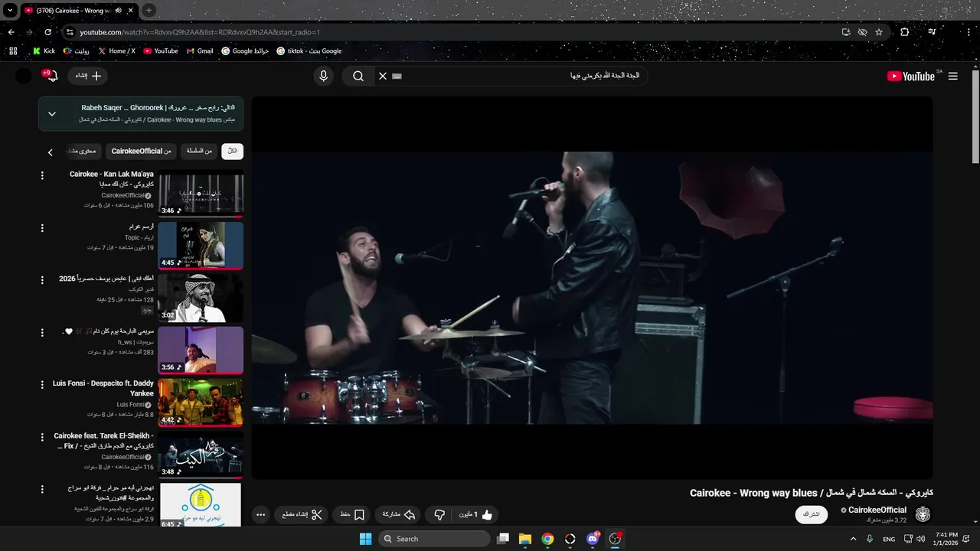Open the Gmail bookmark
Viewport: 980px width, 551px height.
tap(200, 51)
